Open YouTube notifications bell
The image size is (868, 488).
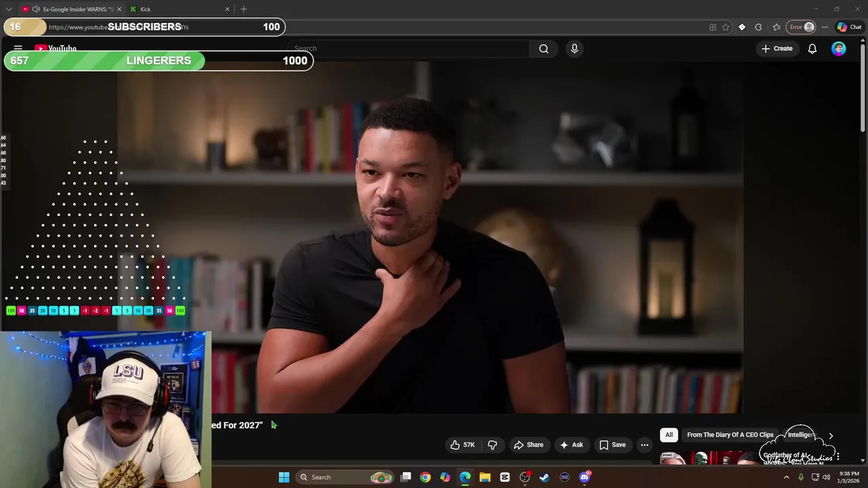812,49
